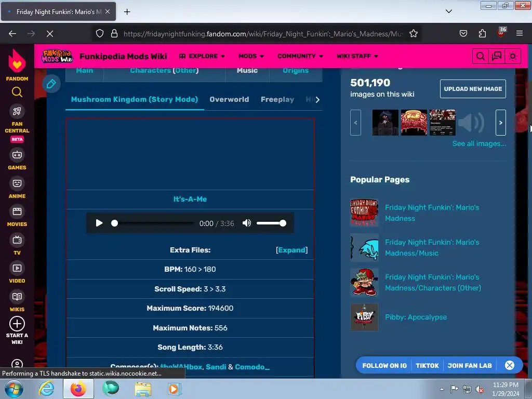
Task: Open Friday Night Funkin': Mario's Madness/Music link
Action: pos(432,248)
